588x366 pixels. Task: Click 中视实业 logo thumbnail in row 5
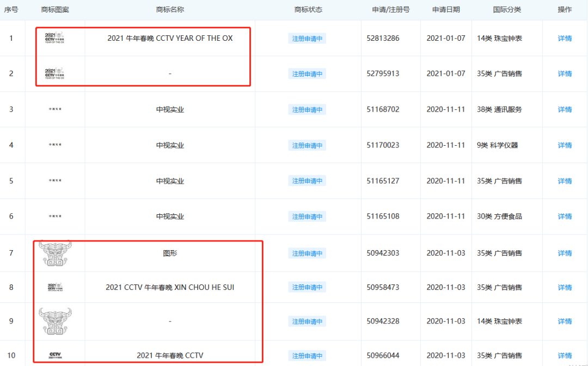[x=55, y=181]
